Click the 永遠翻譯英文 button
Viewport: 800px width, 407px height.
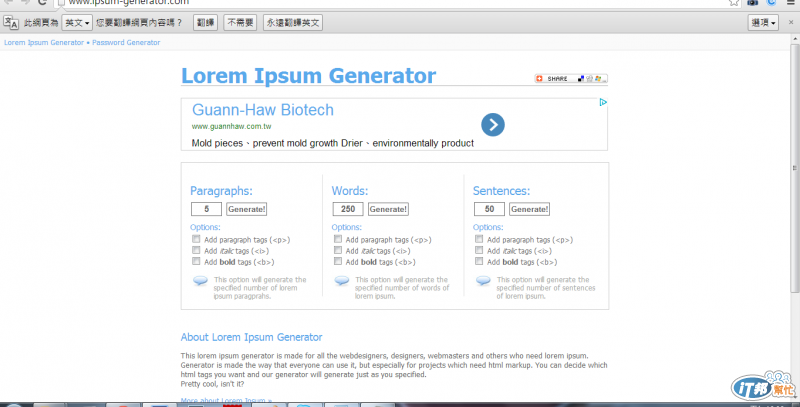(x=293, y=22)
